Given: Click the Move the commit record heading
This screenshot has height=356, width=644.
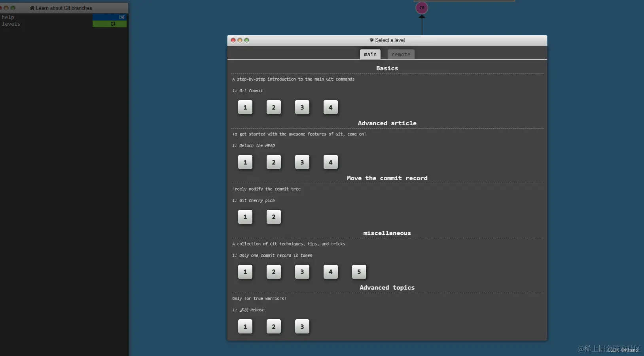Looking at the screenshot, I should (387, 178).
